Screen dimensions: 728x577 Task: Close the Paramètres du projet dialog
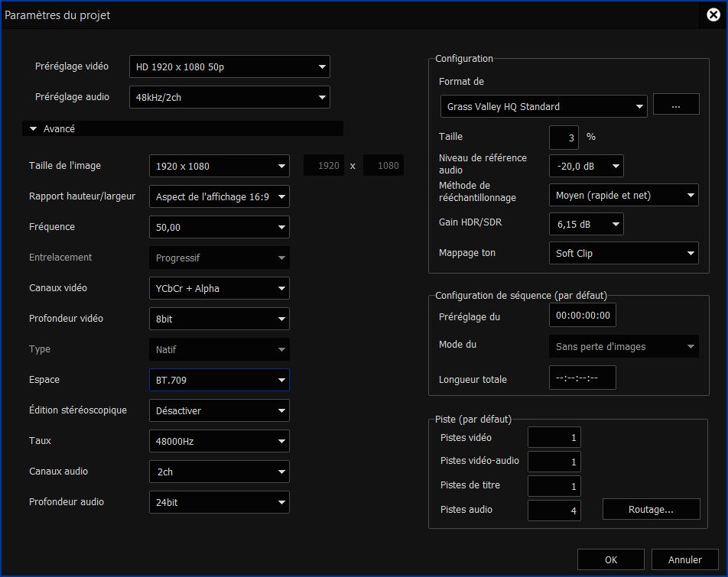(x=713, y=15)
